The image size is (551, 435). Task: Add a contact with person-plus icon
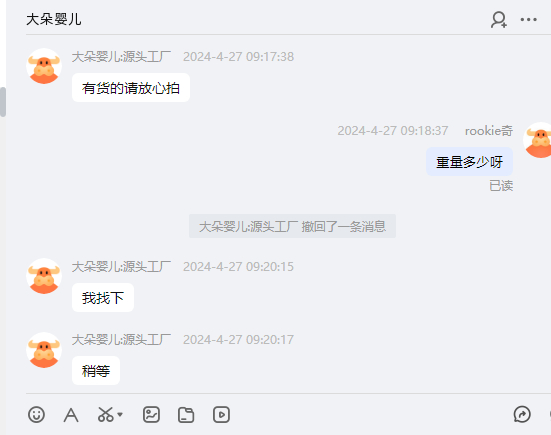click(x=499, y=20)
